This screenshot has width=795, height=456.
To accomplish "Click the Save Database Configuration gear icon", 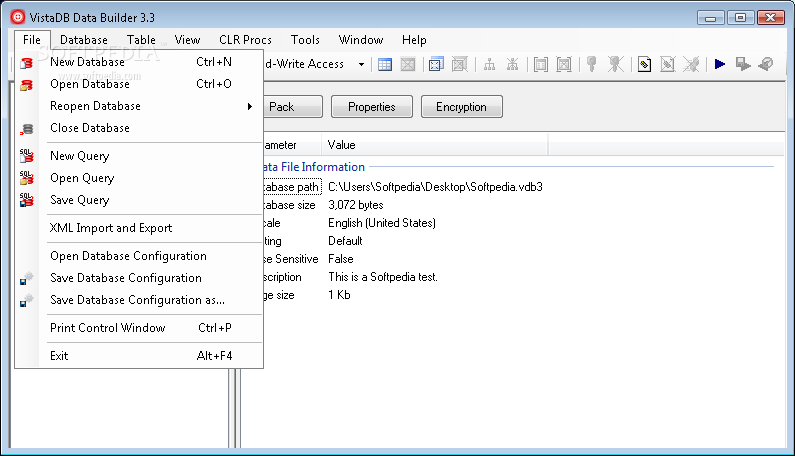I will pyautogui.click(x=26, y=278).
